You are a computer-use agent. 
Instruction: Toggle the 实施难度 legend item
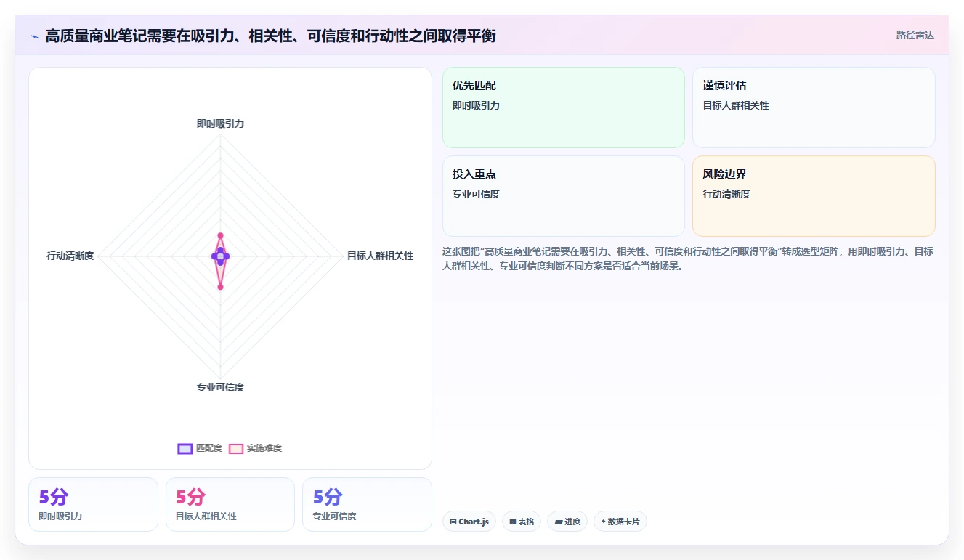(255, 448)
